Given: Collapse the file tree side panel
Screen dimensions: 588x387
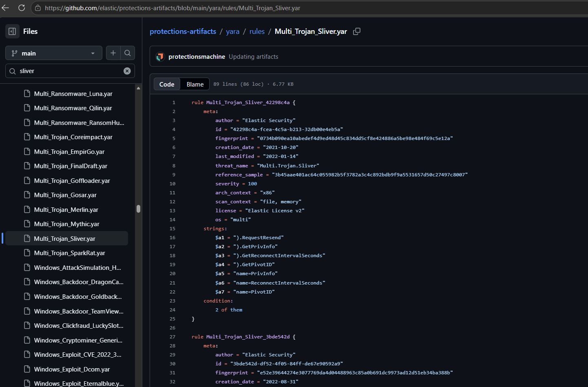Looking at the screenshot, I should [x=12, y=31].
